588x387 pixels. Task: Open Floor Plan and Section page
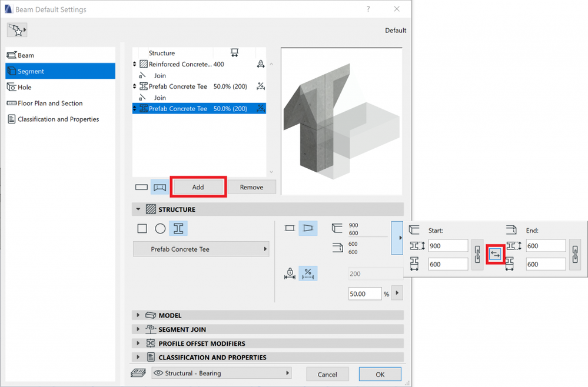(60, 103)
